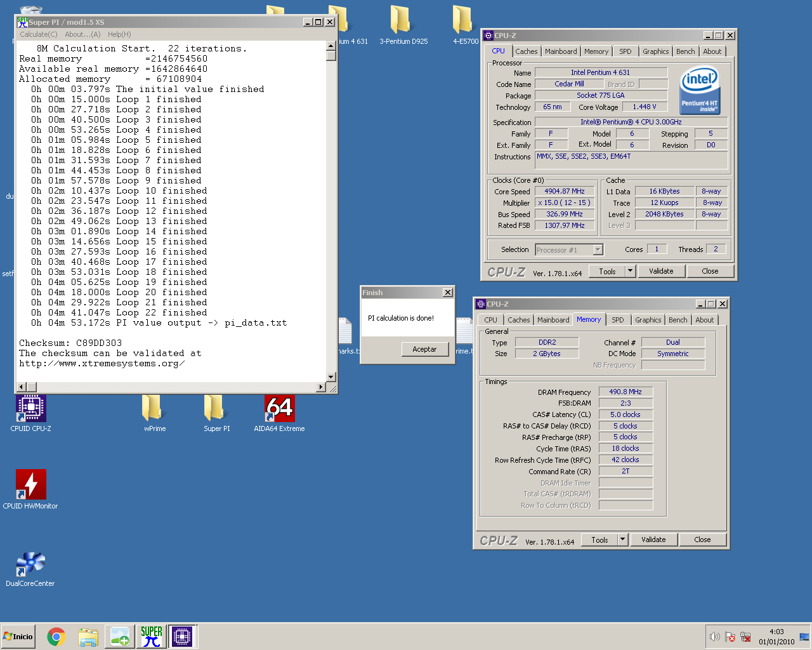Click the Super PI taskbar button
This screenshot has width=812, height=650.
click(152, 637)
